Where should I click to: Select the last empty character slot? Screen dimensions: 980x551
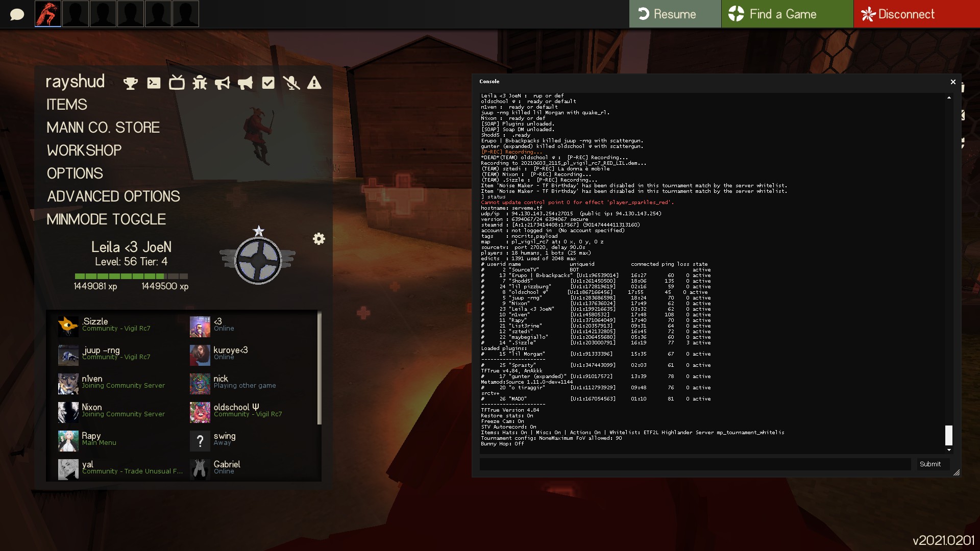tap(186, 14)
